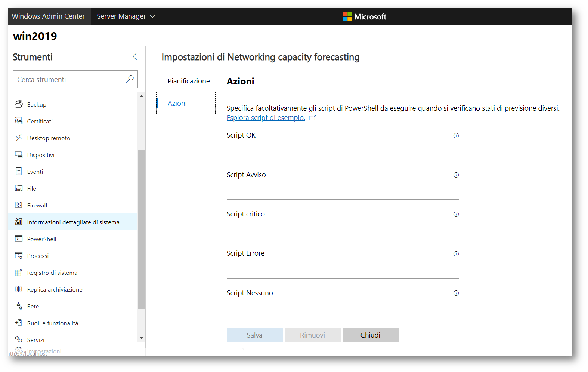
Task: Click the Replica archiviazione icon
Action: tap(19, 289)
